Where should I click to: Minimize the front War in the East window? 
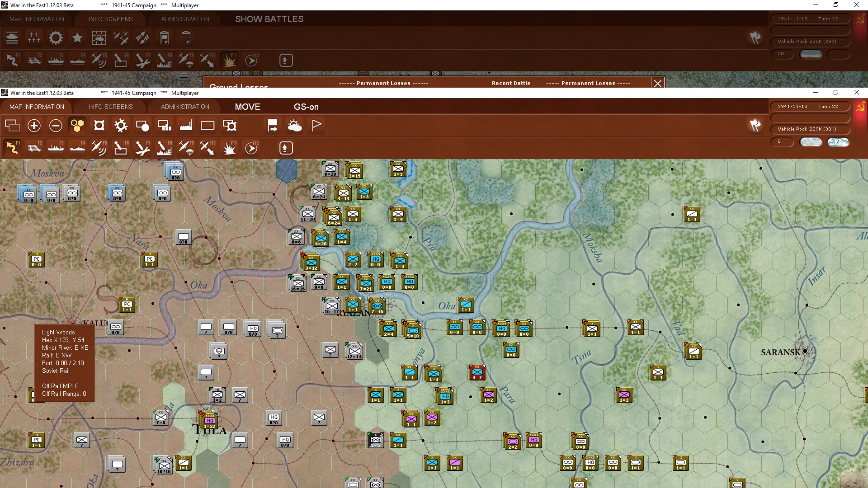816,93
